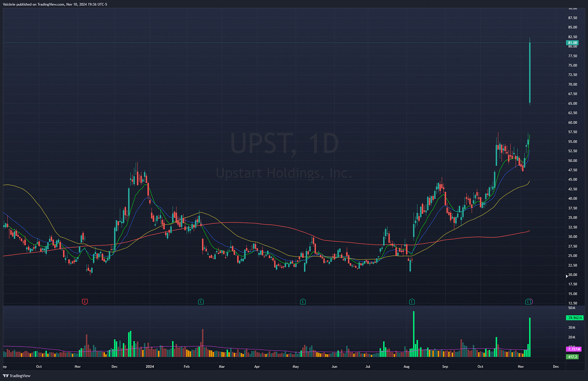Click the 35.00 price axis label
The height and width of the screenshot is (381, 588).
573,218
